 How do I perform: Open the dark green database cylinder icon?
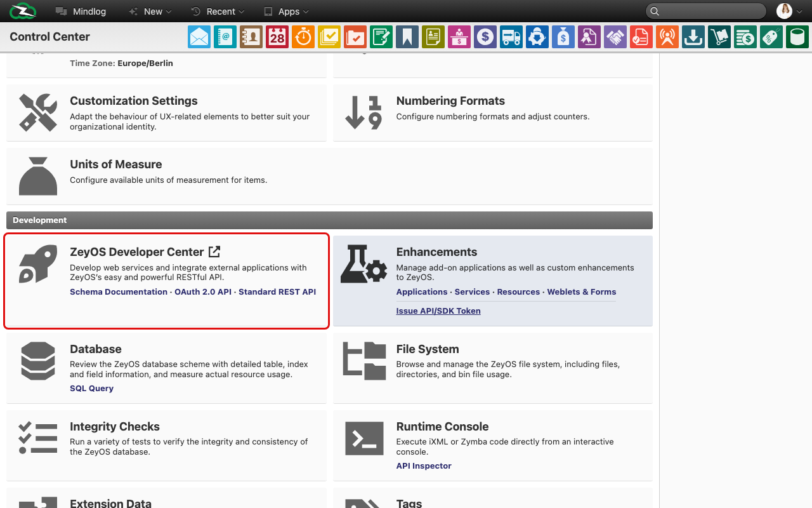click(797, 37)
